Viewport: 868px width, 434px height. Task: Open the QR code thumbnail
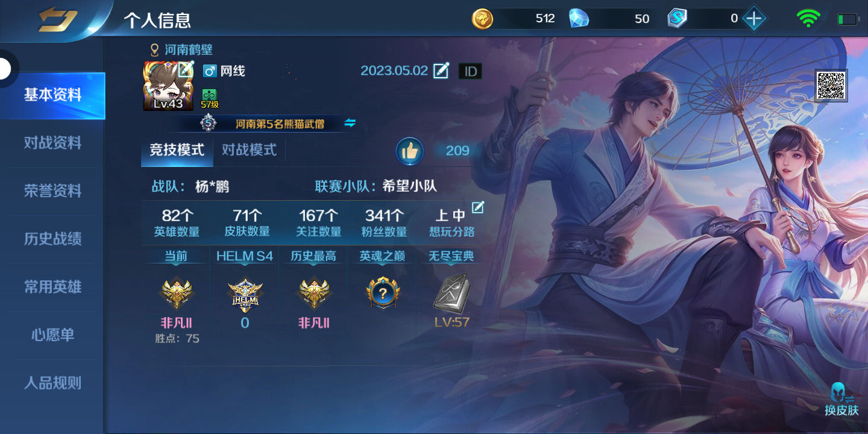(831, 85)
